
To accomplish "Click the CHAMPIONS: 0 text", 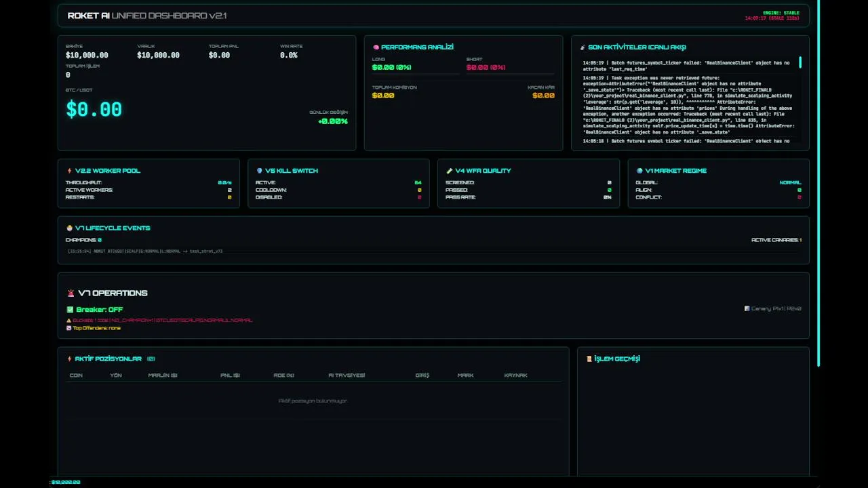I will [x=83, y=240].
